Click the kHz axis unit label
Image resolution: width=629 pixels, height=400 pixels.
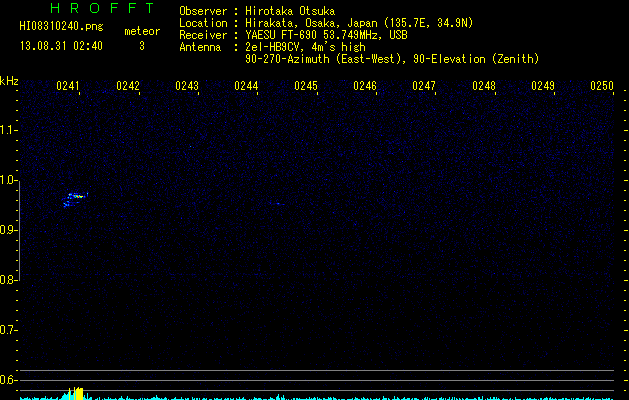(9, 81)
